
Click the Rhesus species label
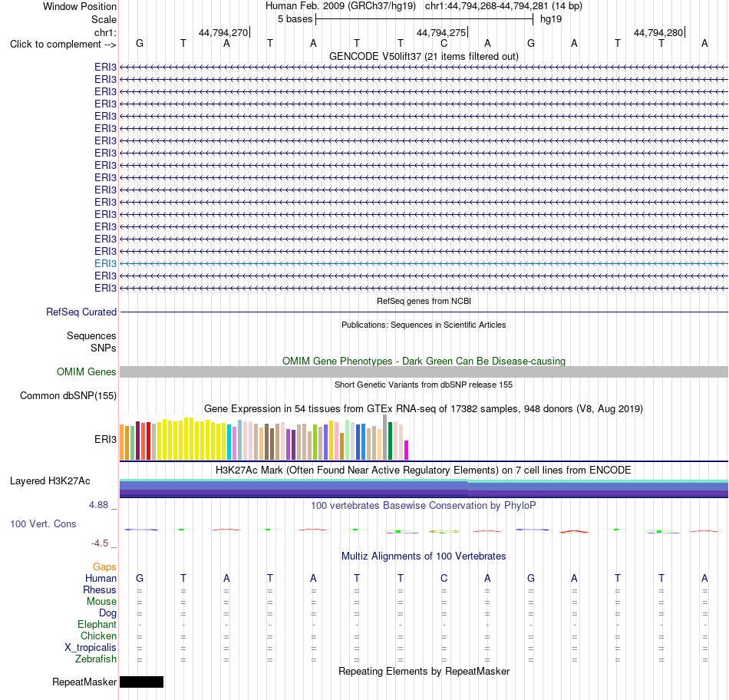tap(100, 589)
